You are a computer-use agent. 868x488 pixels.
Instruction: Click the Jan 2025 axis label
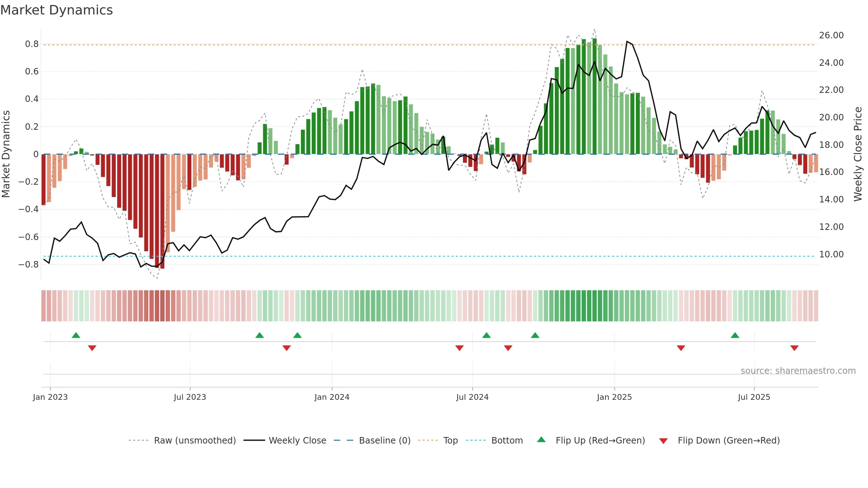click(614, 397)
